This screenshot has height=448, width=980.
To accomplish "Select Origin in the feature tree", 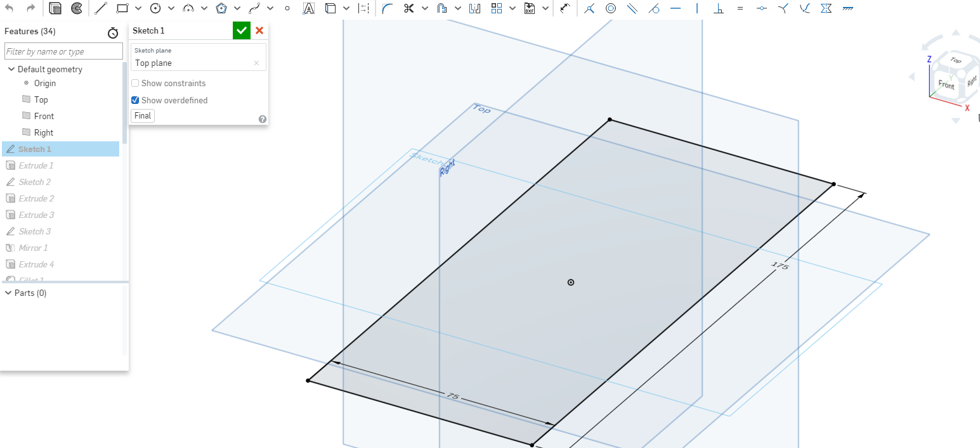I will pos(45,83).
